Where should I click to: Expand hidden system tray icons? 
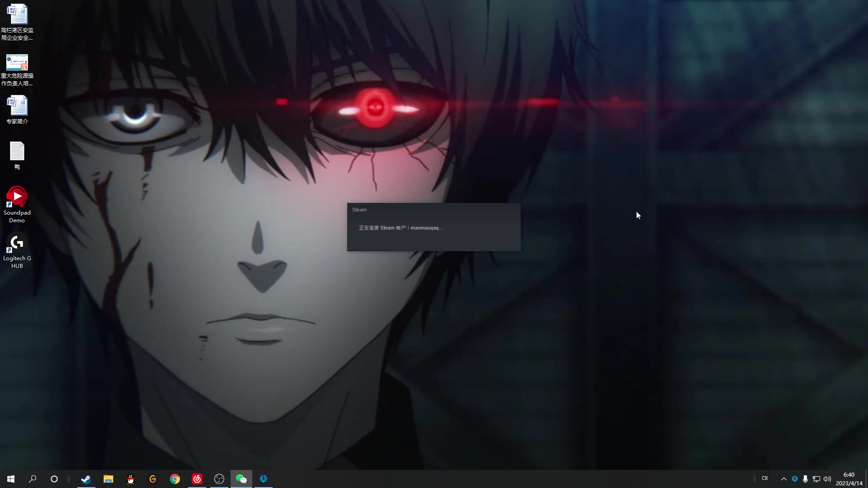pyautogui.click(x=784, y=479)
